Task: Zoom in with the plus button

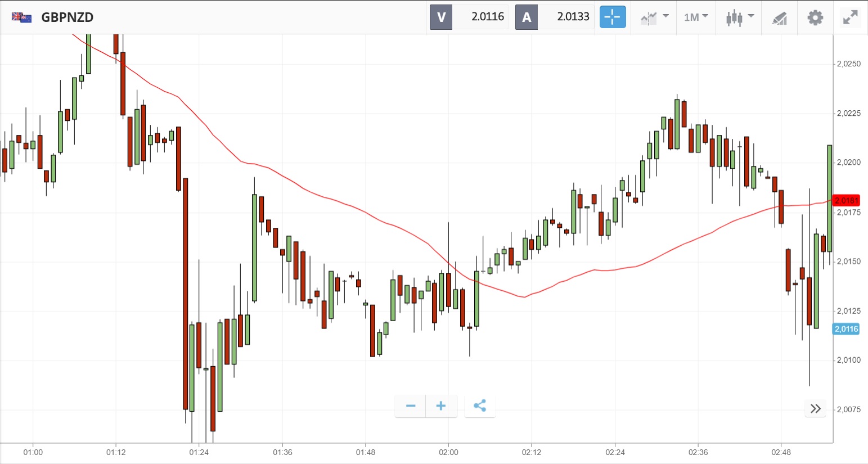Action: pyautogui.click(x=441, y=406)
